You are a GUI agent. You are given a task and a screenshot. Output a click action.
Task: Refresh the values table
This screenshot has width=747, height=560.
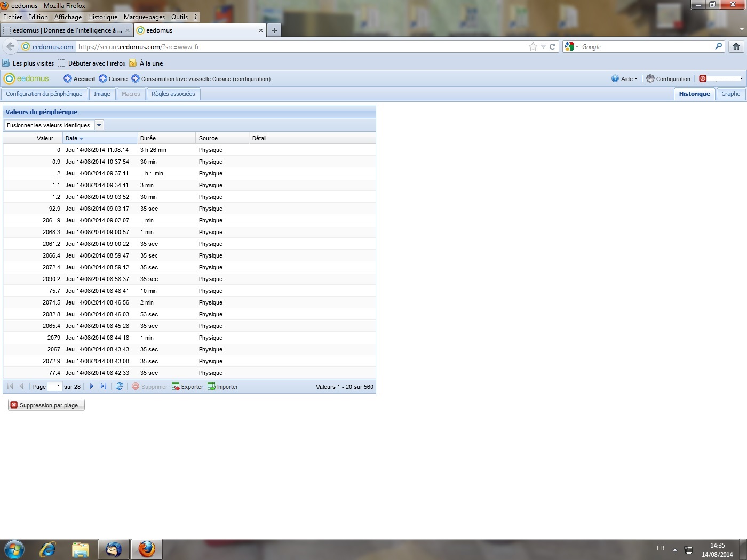120,387
